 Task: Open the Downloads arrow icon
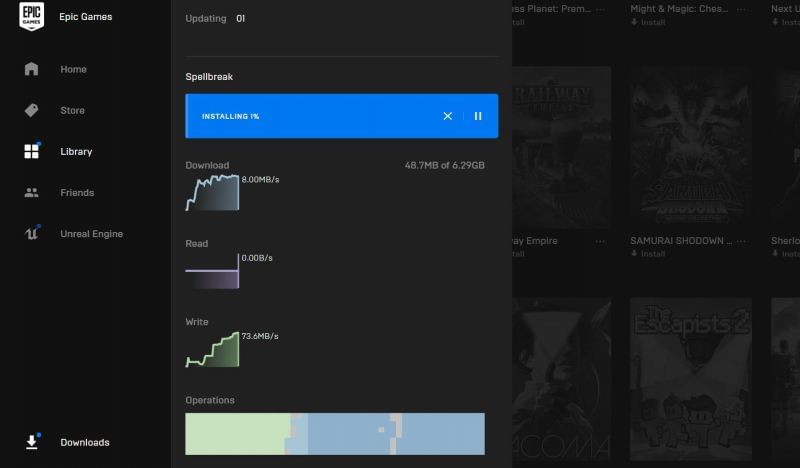[31, 442]
